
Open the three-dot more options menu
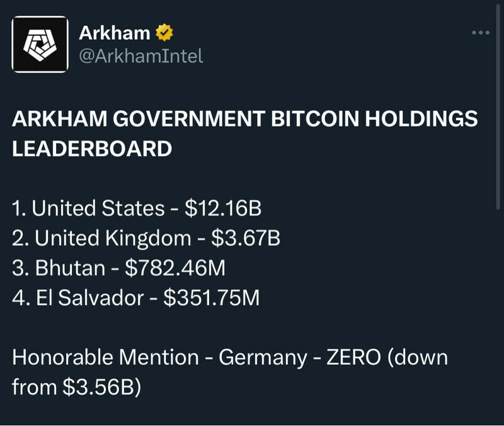[481, 33]
